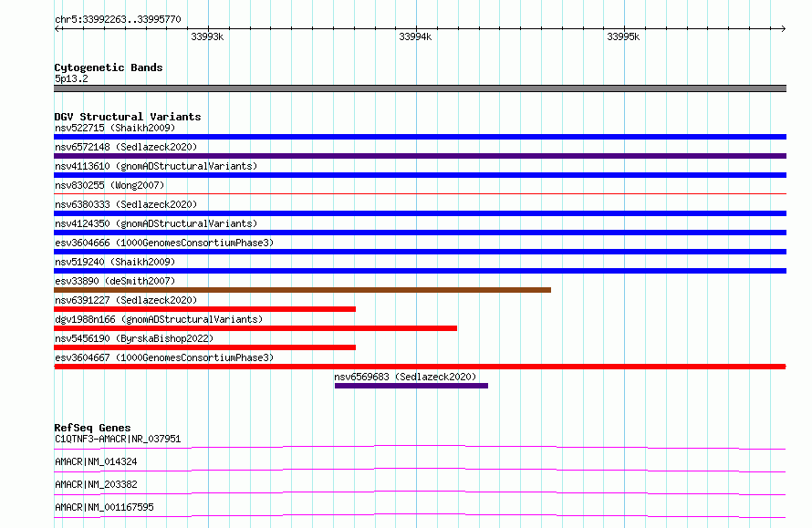The width and height of the screenshot is (812, 528).
Task: Open variant nsv519240 (Shaikh2009) label
Action: point(115,262)
